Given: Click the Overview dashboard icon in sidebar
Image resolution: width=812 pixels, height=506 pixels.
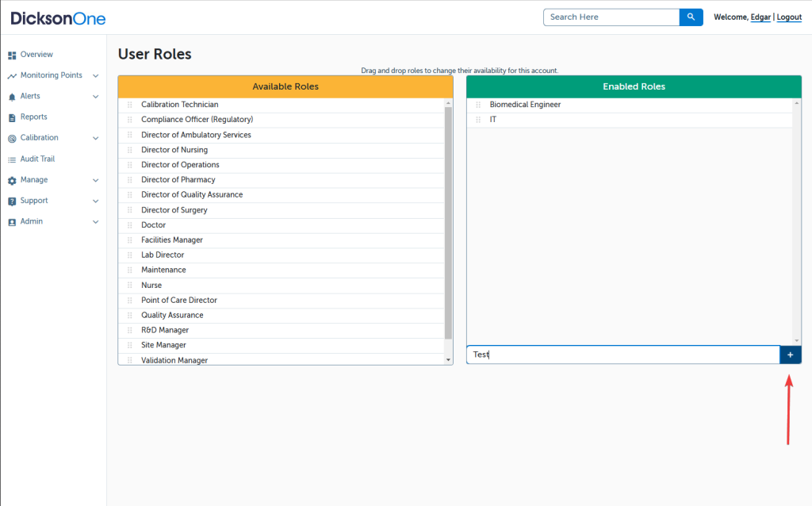Looking at the screenshot, I should click(12, 56).
